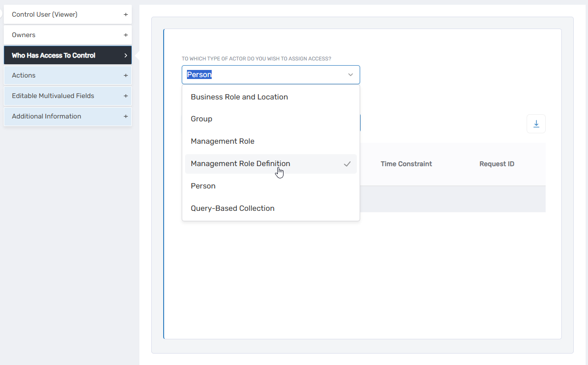Select Business Role and Location option
Image resolution: width=588 pixels, height=365 pixels.
(239, 97)
